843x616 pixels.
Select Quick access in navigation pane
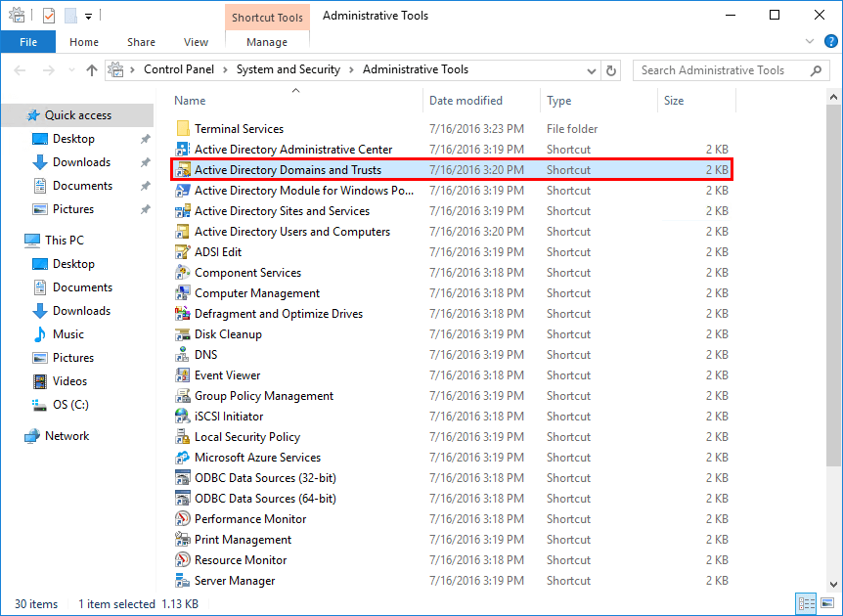click(78, 115)
